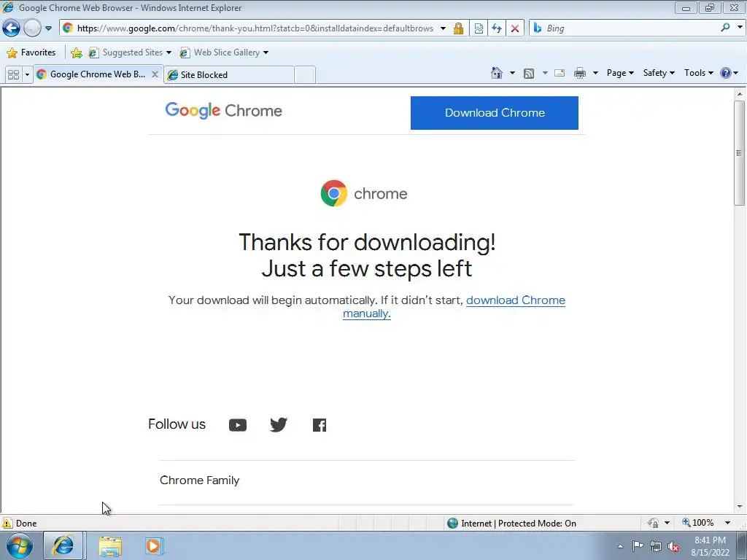Expand the Home button dropdown arrow

tap(512, 73)
